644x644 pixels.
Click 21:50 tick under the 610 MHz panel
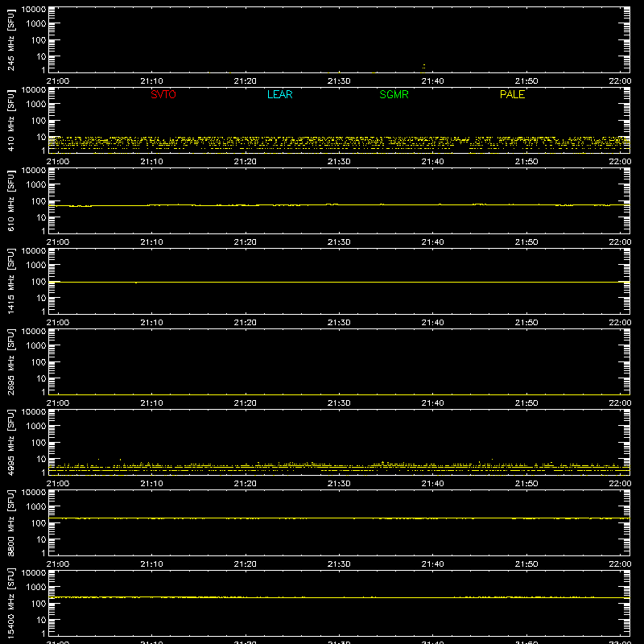pos(526,242)
